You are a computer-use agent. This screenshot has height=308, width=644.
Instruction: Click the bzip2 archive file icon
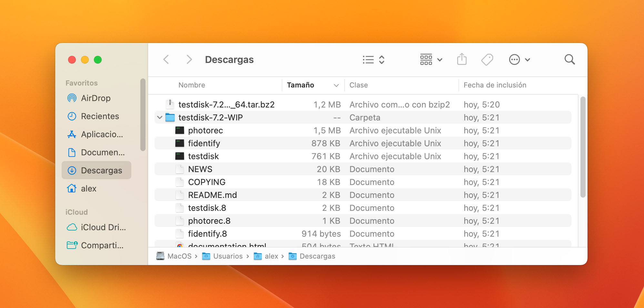coord(170,104)
